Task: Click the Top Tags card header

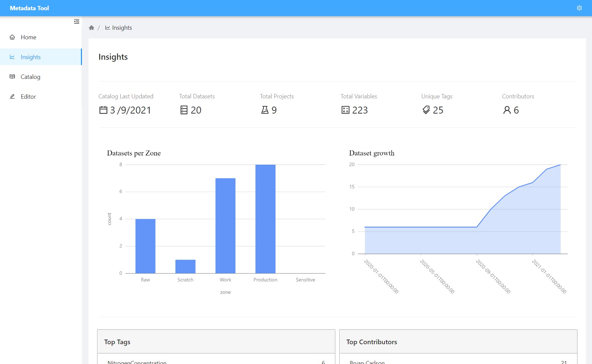Action: [216, 342]
